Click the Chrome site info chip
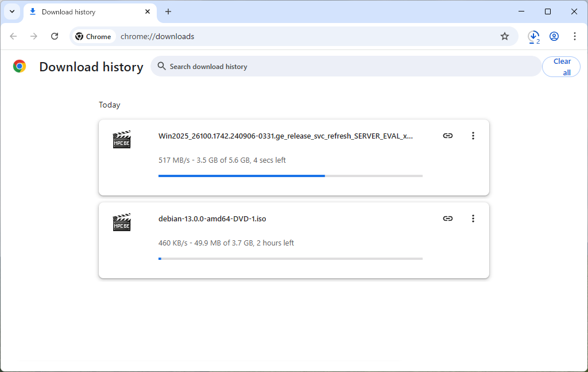The image size is (588, 372). [94, 36]
